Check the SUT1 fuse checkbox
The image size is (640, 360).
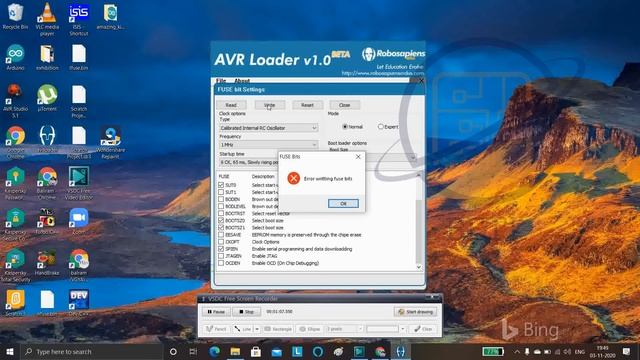pyautogui.click(x=221, y=192)
